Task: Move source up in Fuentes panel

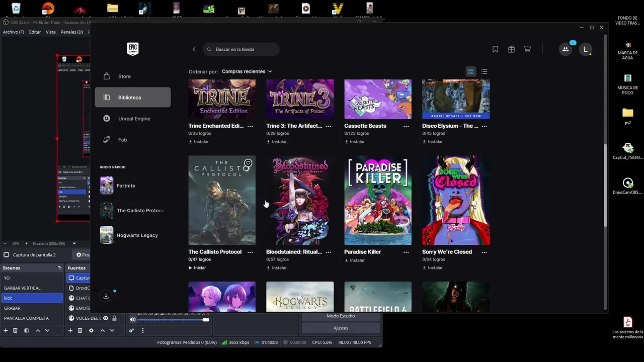Action: click(x=103, y=330)
